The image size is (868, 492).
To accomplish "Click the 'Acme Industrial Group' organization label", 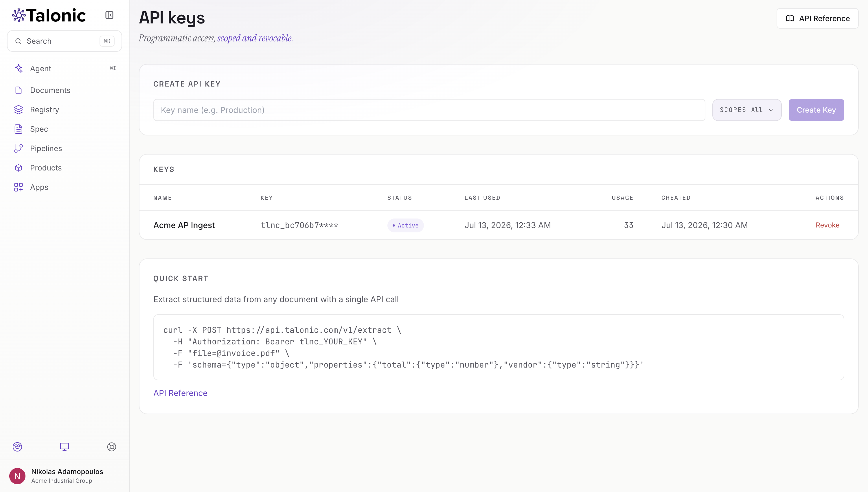I will 61,480.
